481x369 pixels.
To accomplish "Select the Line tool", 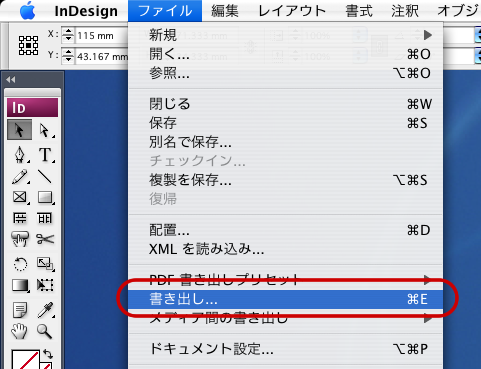I will (45, 177).
